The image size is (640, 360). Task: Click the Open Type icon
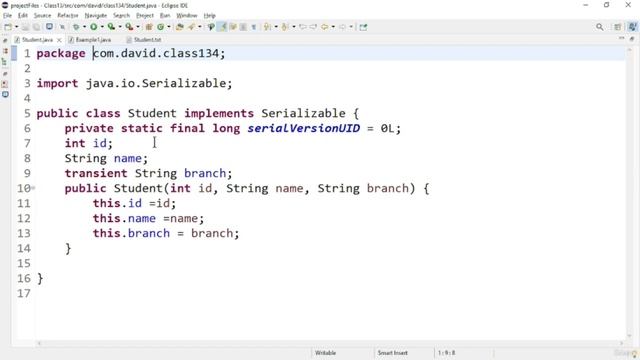pyautogui.click(x=180, y=27)
